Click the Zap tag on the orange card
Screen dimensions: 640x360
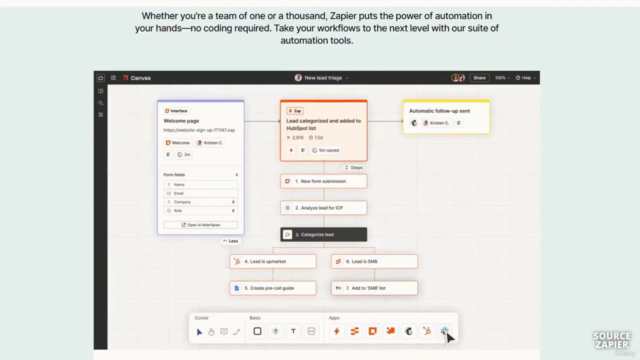coord(295,111)
